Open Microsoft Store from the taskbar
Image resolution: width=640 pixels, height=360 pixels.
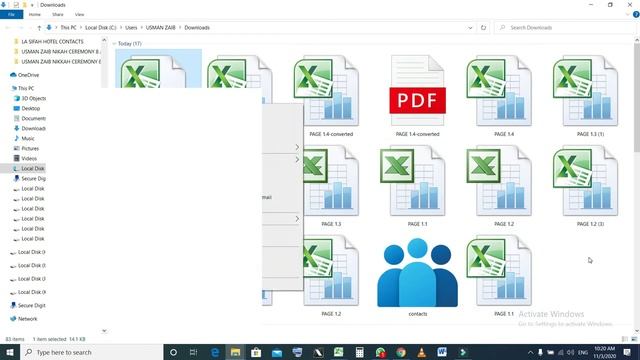(x=256, y=352)
